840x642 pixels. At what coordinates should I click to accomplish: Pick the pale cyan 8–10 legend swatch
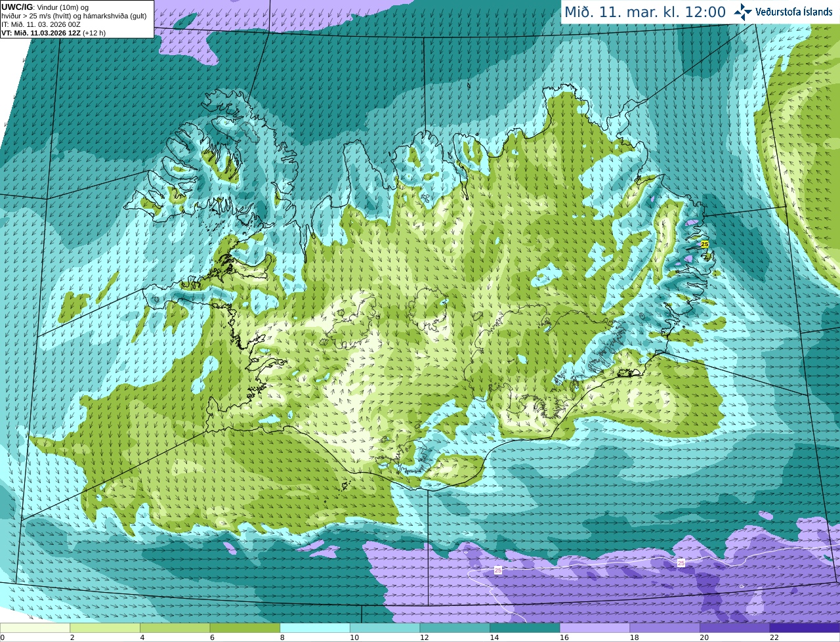[x=315, y=628]
